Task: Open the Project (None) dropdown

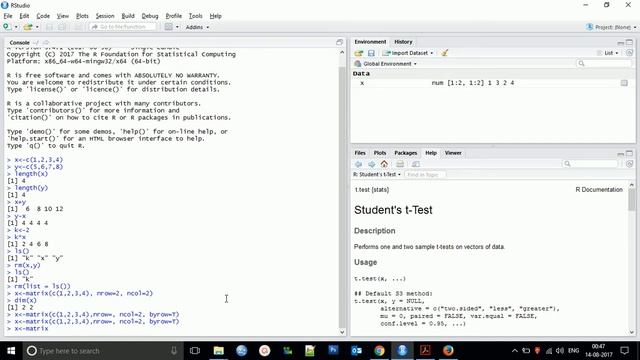Action: [x=611, y=27]
